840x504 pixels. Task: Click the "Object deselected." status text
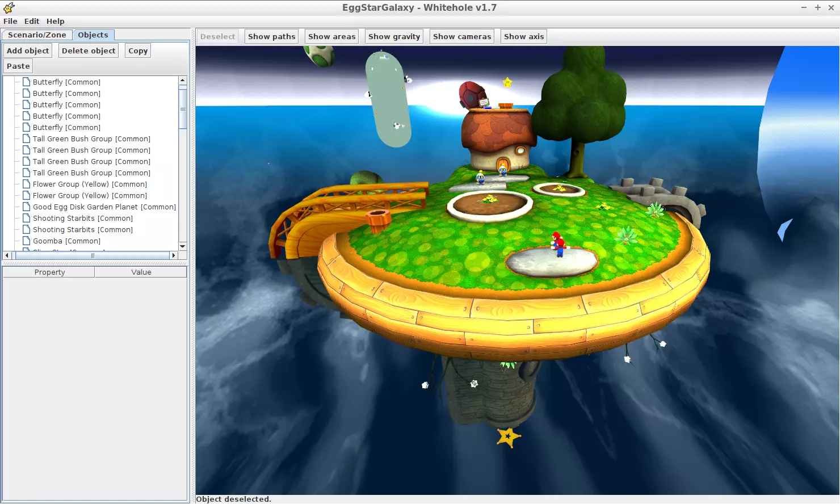click(234, 499)
